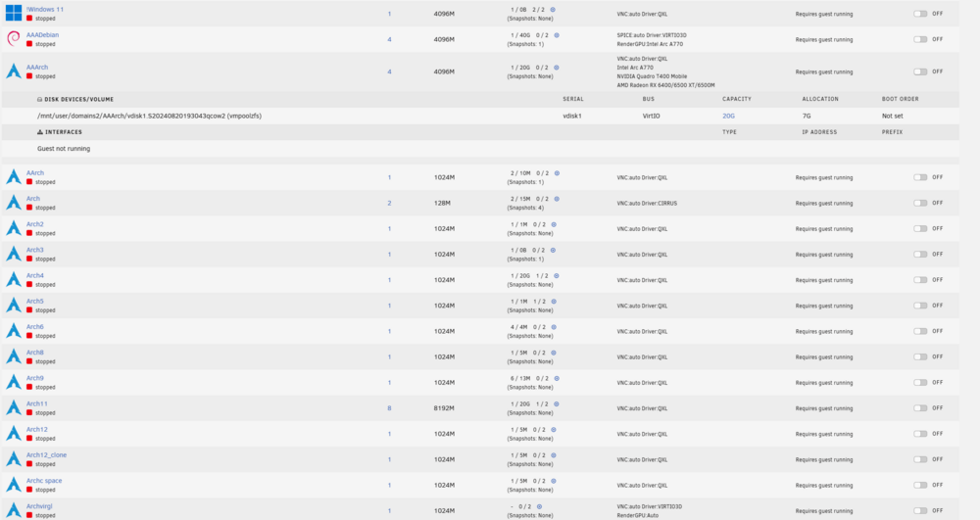Enable autostart for Arch4 VM
Screen dimensions: 980x520
[920, 280]
